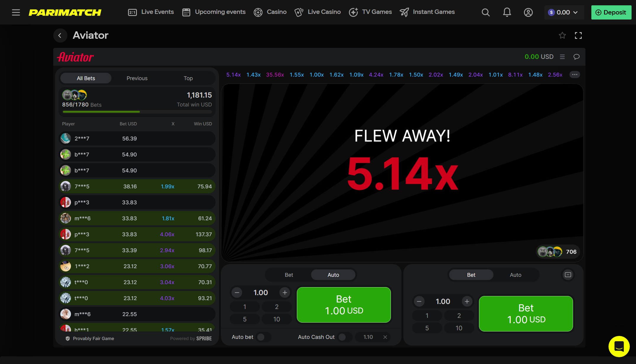This screenshot has width=636, height=364.
Task: Increase left bet amount with plus
Action: click(x=285, y=293)
